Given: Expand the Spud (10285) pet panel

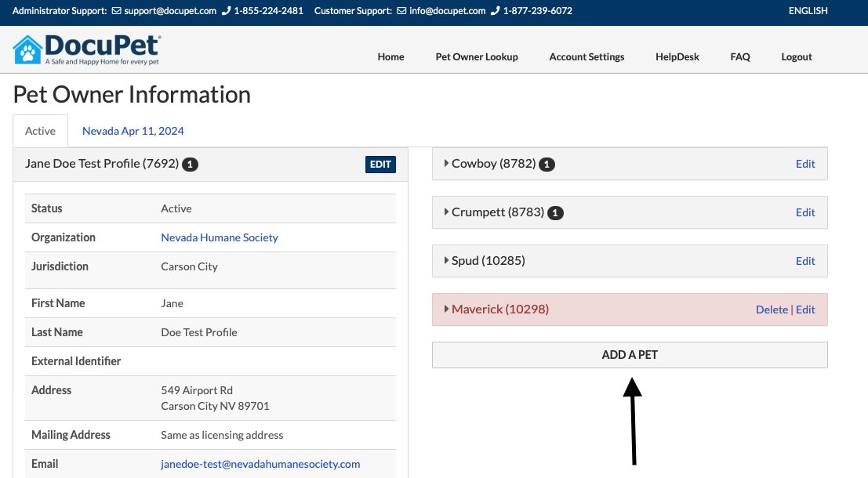Looking at the screenshot, I should point(488,261).
